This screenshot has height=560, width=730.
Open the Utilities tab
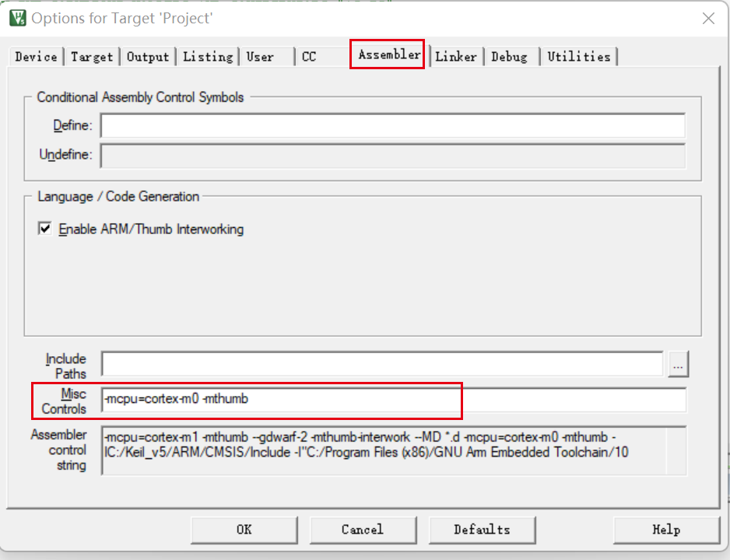pos(578,57)
